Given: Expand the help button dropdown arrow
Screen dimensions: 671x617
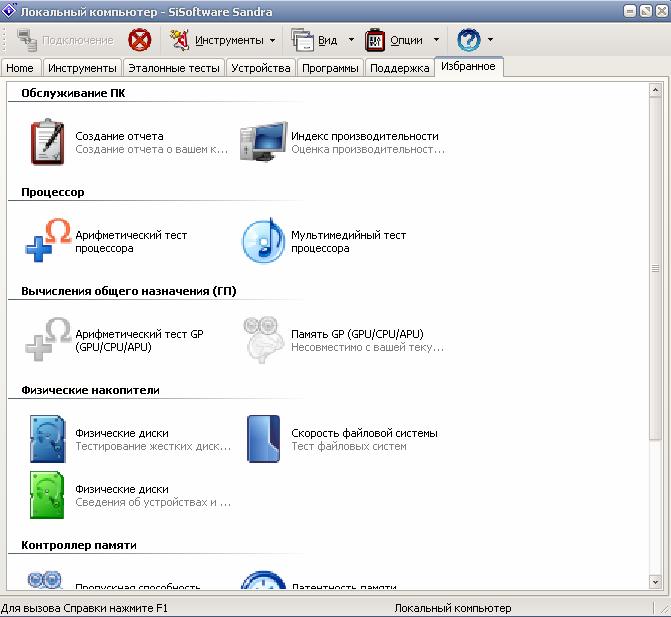Looking at the screenshot, I should coord(490,40).
